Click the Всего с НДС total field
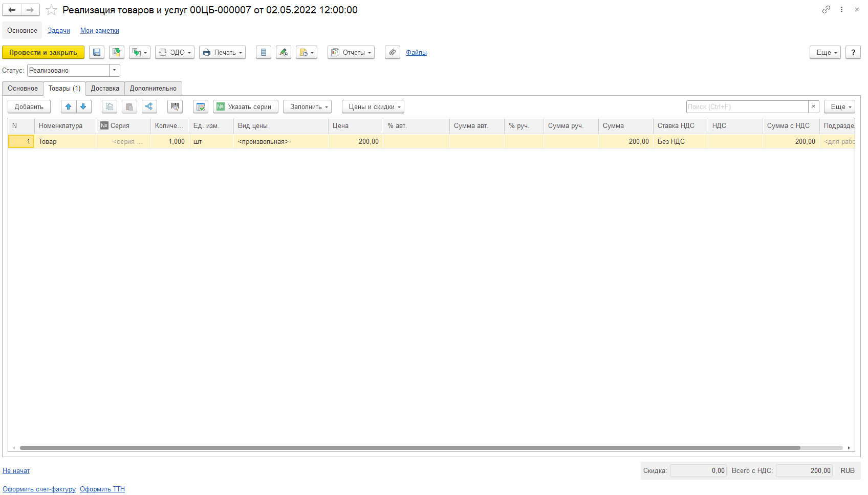 [804, 471]
